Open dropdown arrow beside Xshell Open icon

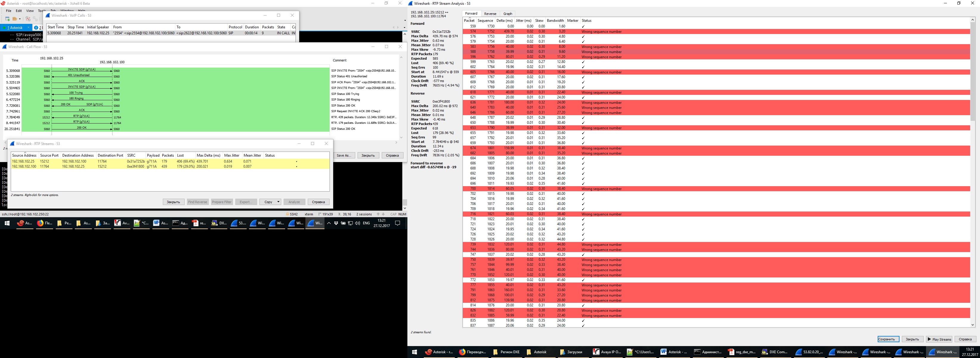(x=19, y=18)
